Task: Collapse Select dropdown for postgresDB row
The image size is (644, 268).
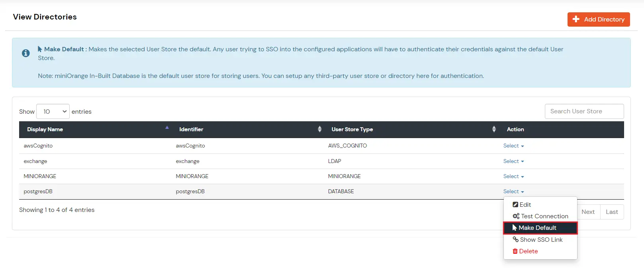Action: coord(513,192)
